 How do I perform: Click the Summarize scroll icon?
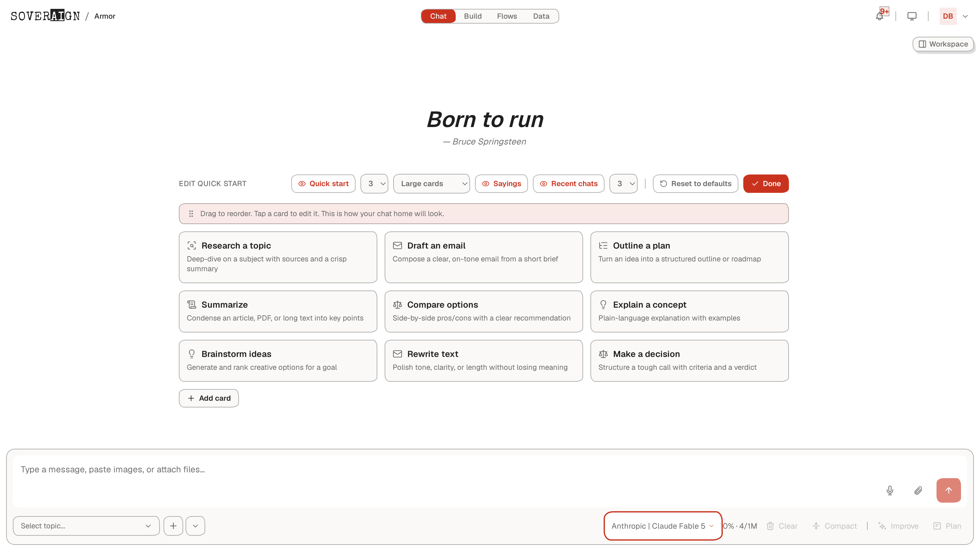pyautogui.click(x=192, y=305)
